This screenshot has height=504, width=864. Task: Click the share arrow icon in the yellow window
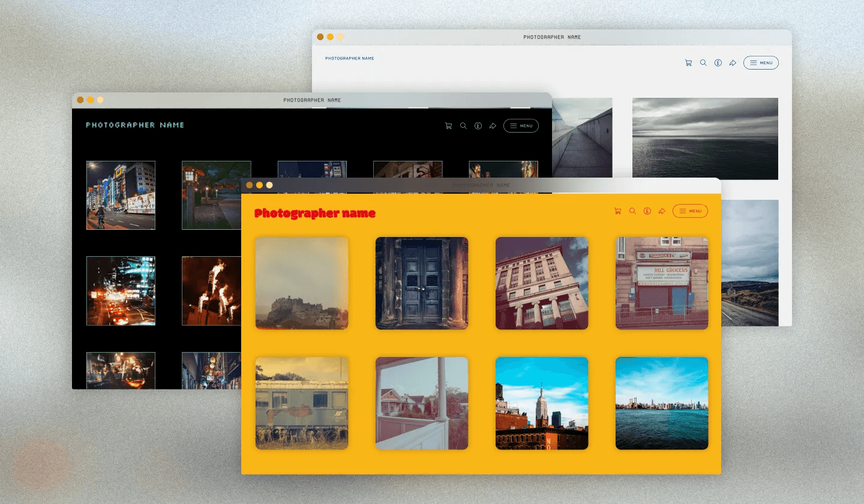click(x=662, y=211)
